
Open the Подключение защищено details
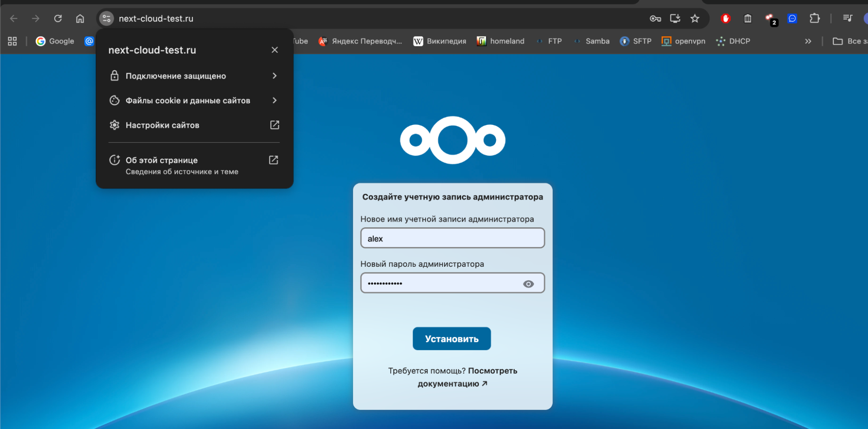[194, 76]
